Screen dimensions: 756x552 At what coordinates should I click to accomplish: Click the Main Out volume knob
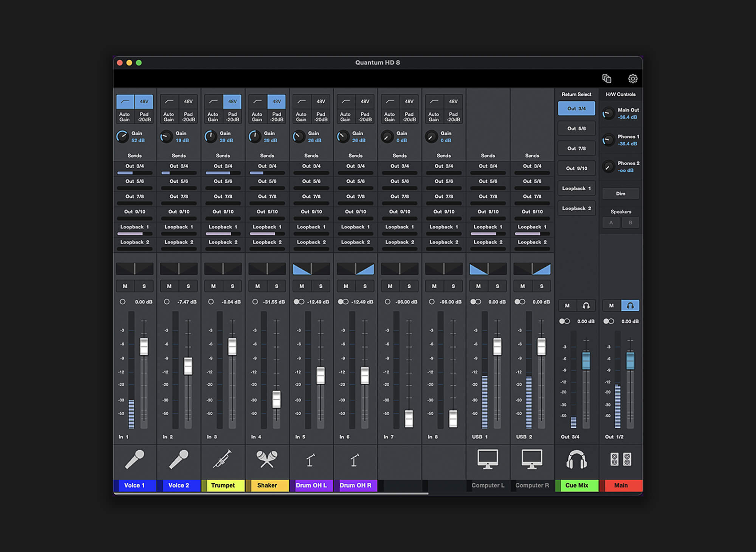point(608,113)
